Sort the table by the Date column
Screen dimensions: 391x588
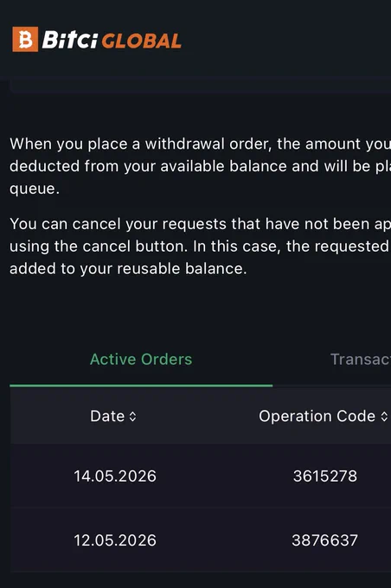[x=113, y=416]
